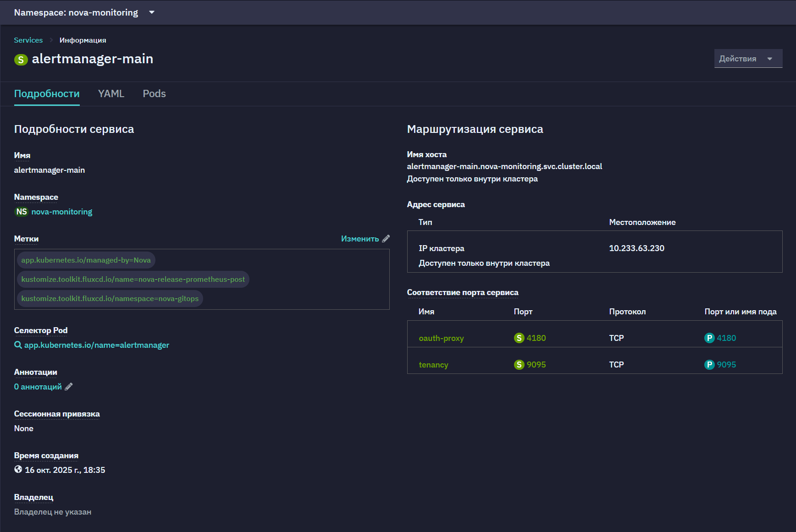Click the globe icon by creation time
Viewport: 796px width, 532px height.
(18, 469)
